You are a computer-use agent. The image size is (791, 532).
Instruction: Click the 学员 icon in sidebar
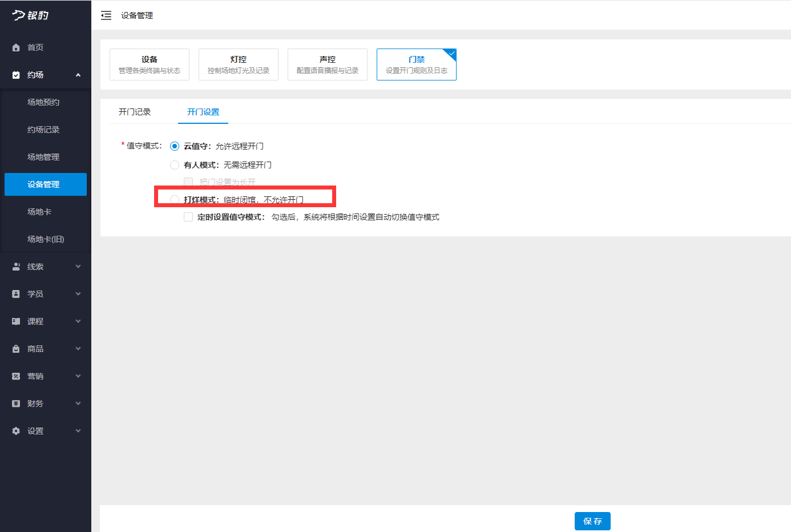click(16, 294)
